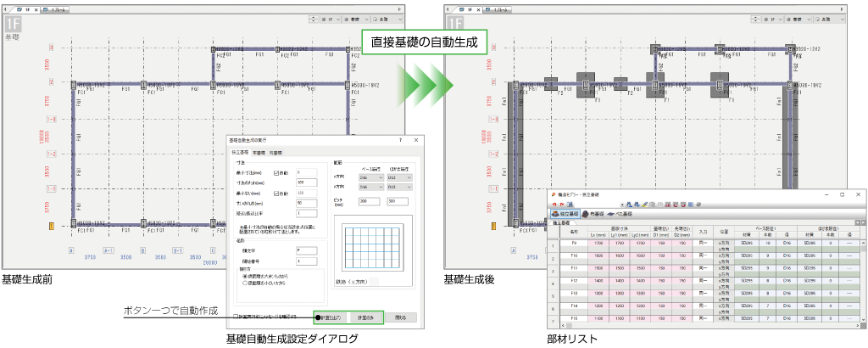Click the Lx cell 1700 in row F9
This screenshot has width=868, height=348.
pos(598,244)
